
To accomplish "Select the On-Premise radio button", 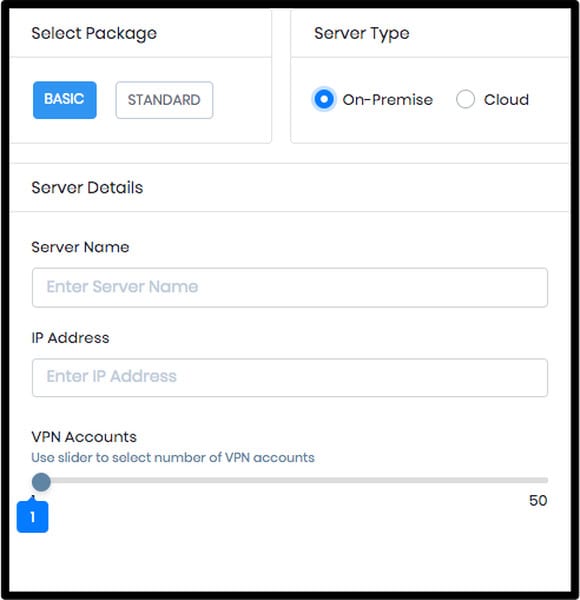I will [x=324, y=99].
